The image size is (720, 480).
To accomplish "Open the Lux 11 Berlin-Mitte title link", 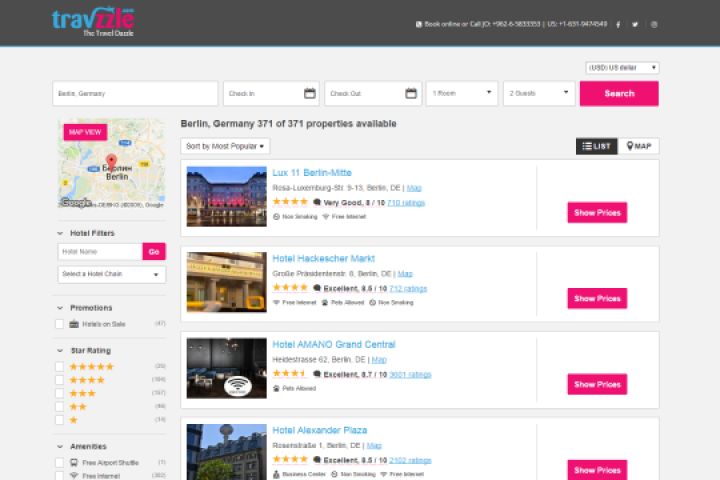I will (x=312, y=173).
